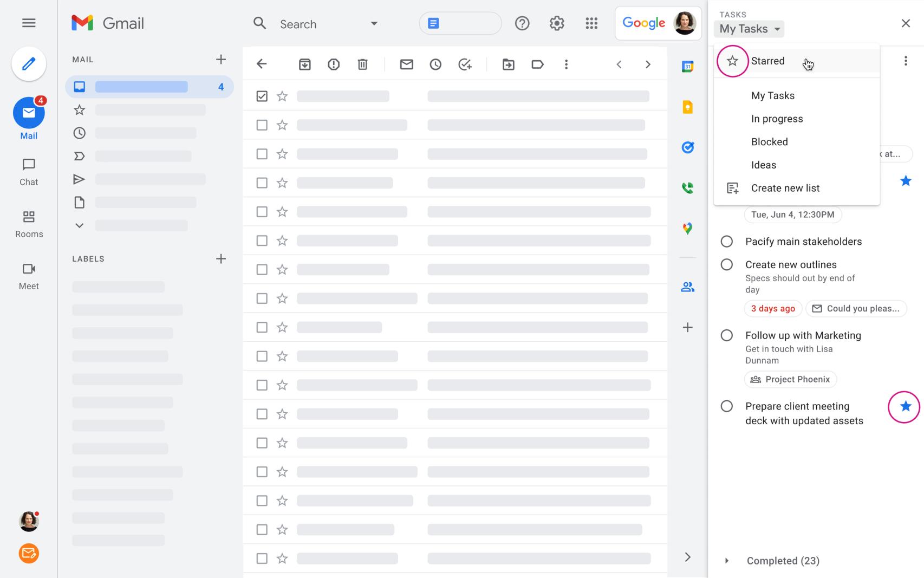The height and width of the screenshot is (578, 924).
Task: Add the open email to Tasks
Action: [465, 64]
